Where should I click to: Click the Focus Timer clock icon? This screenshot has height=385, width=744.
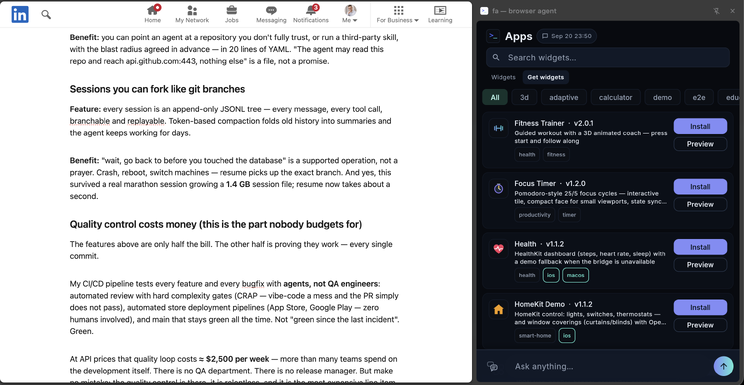[x=498, y=188]
